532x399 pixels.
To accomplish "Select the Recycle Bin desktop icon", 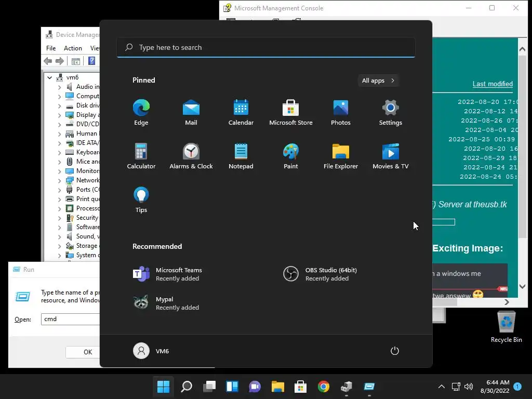I will 506,327.
